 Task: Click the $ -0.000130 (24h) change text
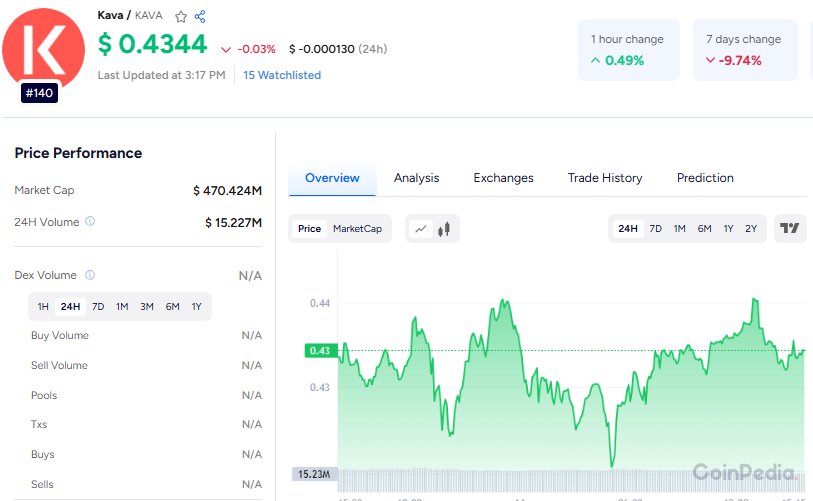click(338, 49)
